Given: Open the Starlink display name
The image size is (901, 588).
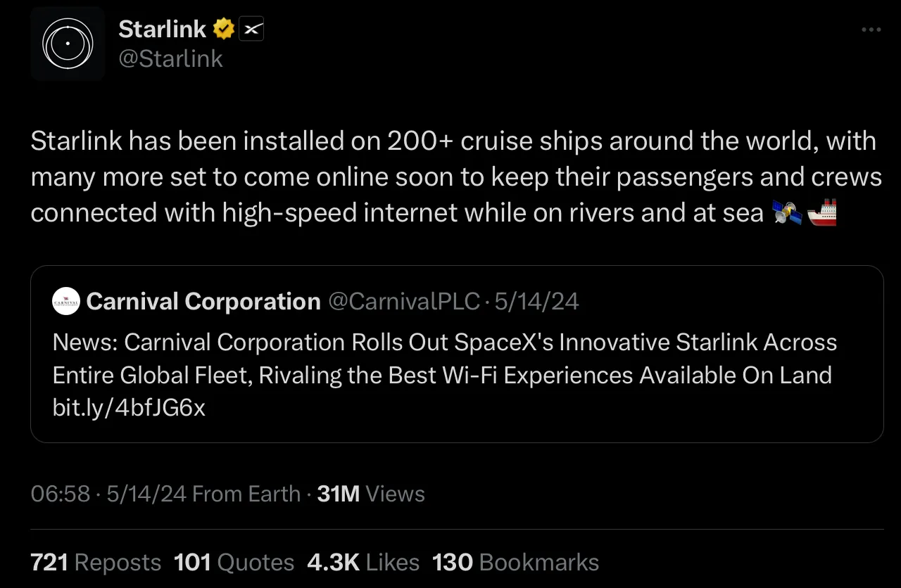Looking at the screenshot, I should coord(162,30).
